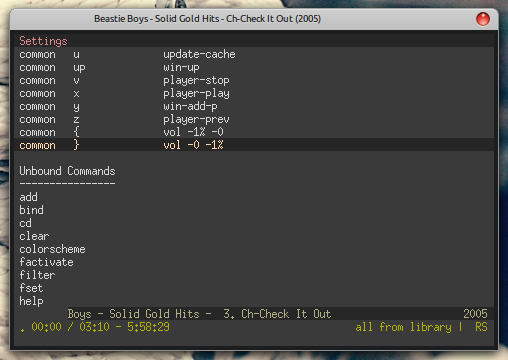Select the player-prev binding row

[254, 119]
